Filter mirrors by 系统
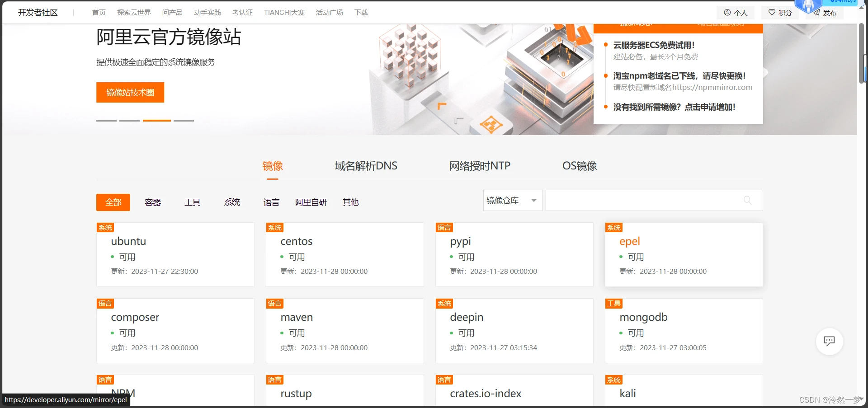The image size is (868, 408). 232,202
